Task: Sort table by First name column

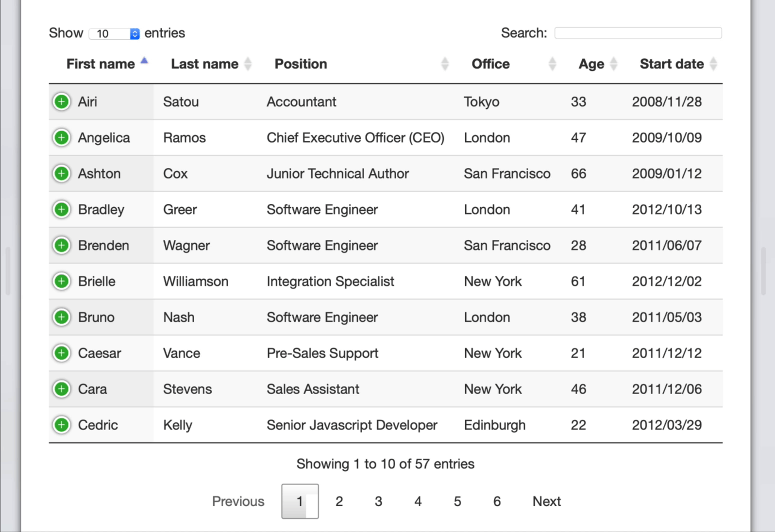Action: point(101,64)
